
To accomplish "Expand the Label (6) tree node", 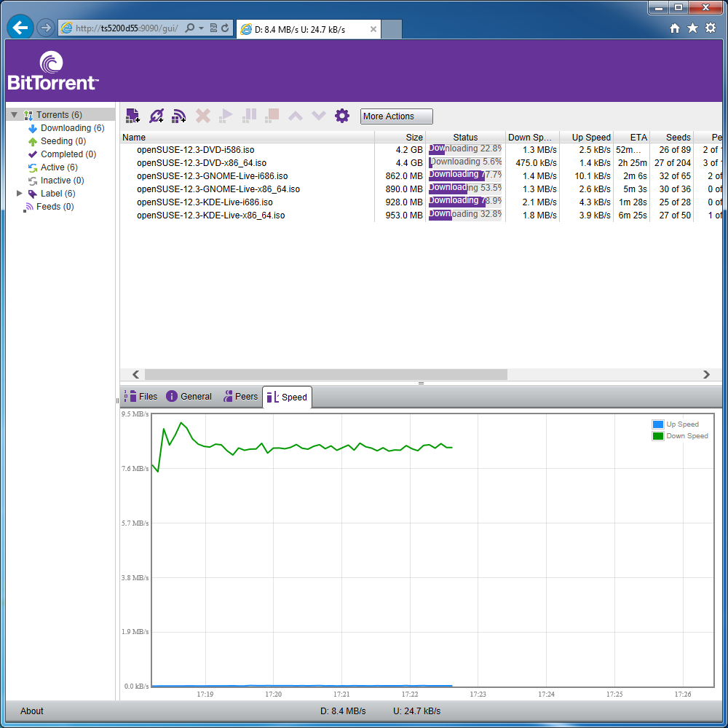I will tap(20, 193).
